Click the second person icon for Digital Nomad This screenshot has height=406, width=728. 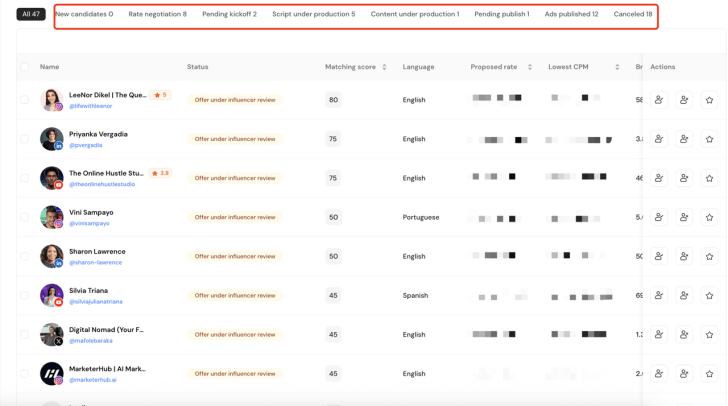[x=684, y=335]
